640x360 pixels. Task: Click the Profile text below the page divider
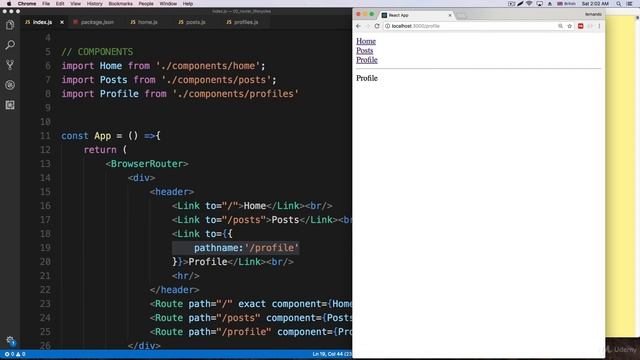367,78
